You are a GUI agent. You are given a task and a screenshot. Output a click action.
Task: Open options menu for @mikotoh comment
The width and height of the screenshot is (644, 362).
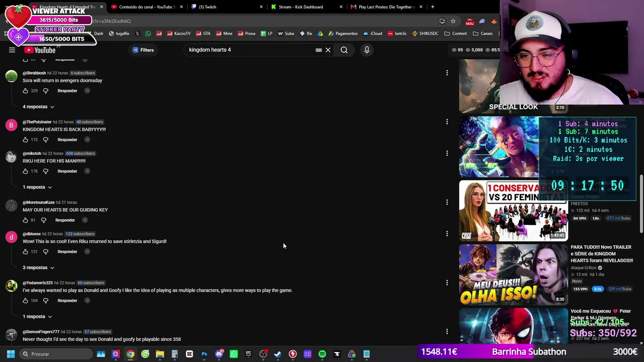tap(447, 153)
